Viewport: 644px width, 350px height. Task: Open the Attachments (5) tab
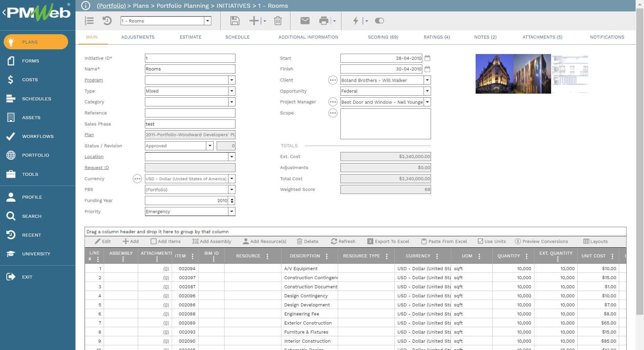coord(542,37)
